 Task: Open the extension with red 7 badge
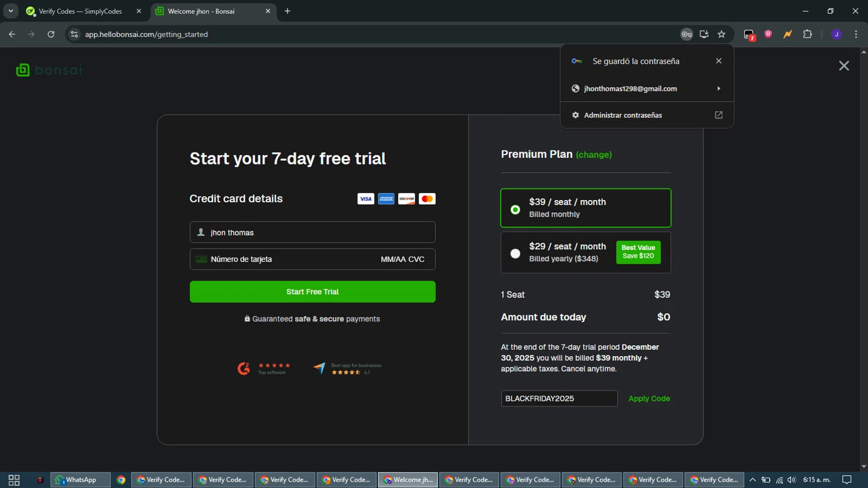point(749,35)
